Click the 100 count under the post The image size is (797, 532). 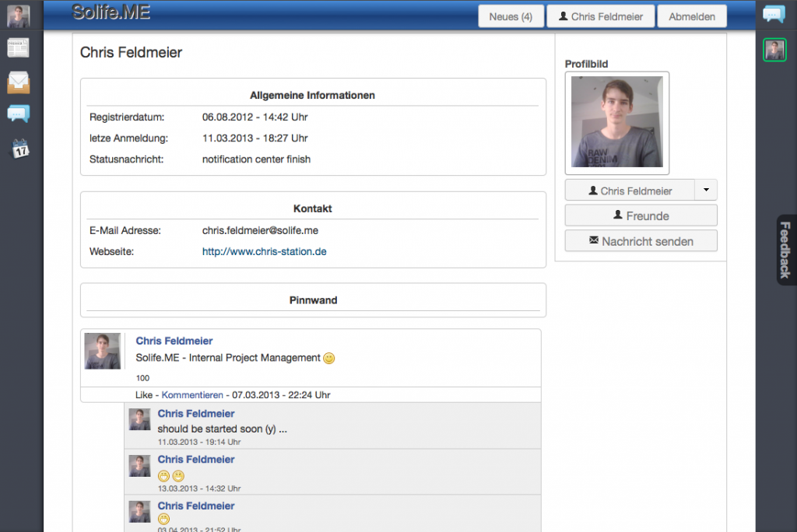tap(143, 378)
